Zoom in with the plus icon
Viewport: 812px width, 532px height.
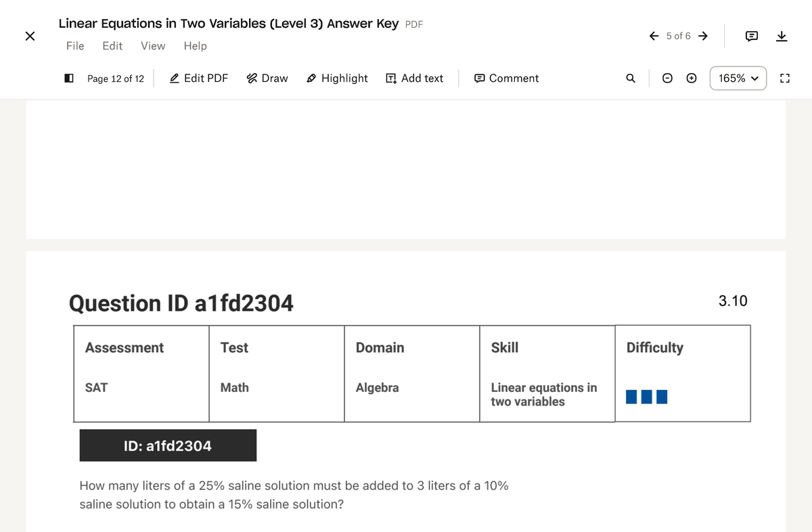[x=691, y=79]
